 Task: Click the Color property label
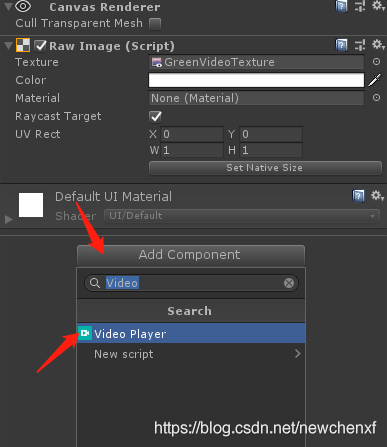(x=31, y=80)
